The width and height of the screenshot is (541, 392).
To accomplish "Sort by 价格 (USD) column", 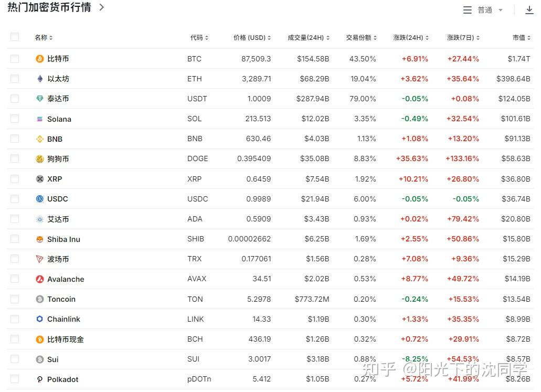I will pos(252,38).
